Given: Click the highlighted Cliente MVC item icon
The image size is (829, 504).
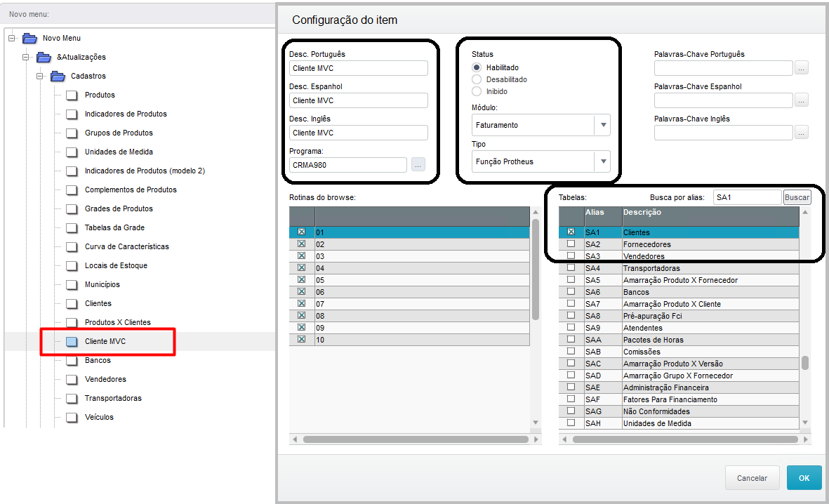Looking at the screenshot, I should 72,342.
